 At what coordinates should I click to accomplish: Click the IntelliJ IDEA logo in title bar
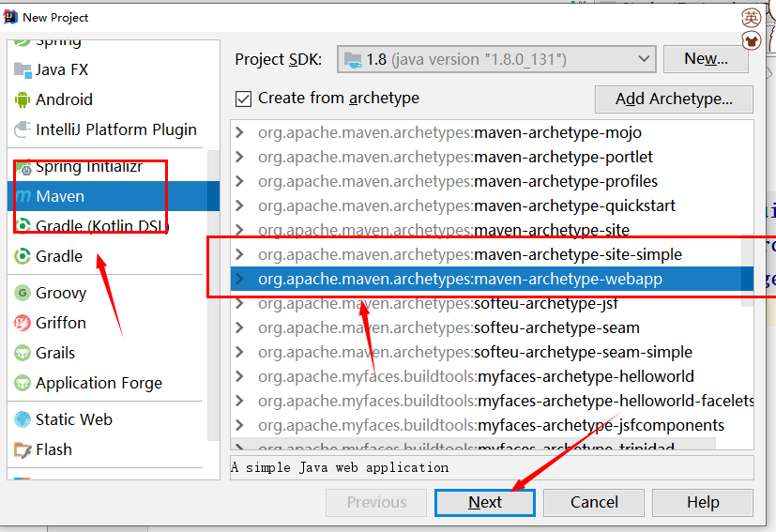(11, 17)
